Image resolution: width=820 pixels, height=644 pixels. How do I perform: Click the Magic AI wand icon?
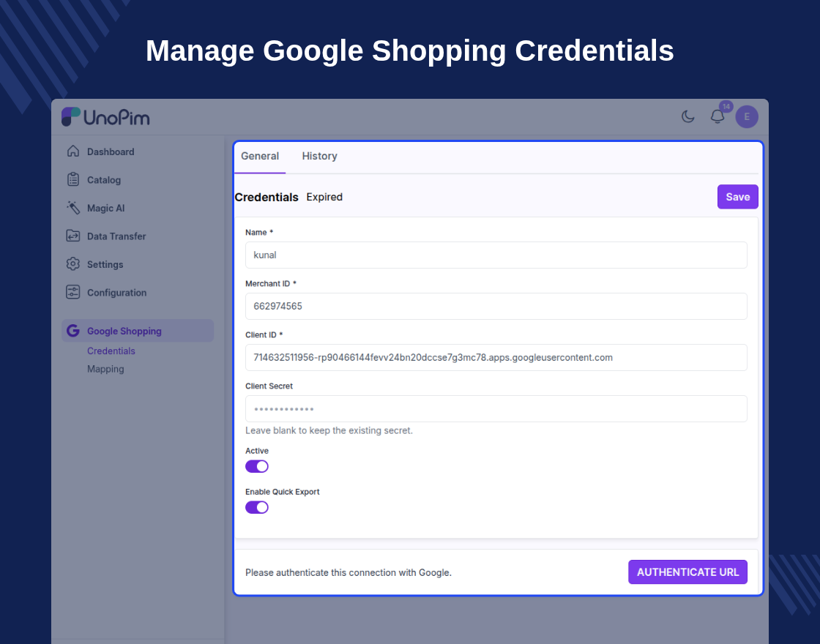pos(73,208)
